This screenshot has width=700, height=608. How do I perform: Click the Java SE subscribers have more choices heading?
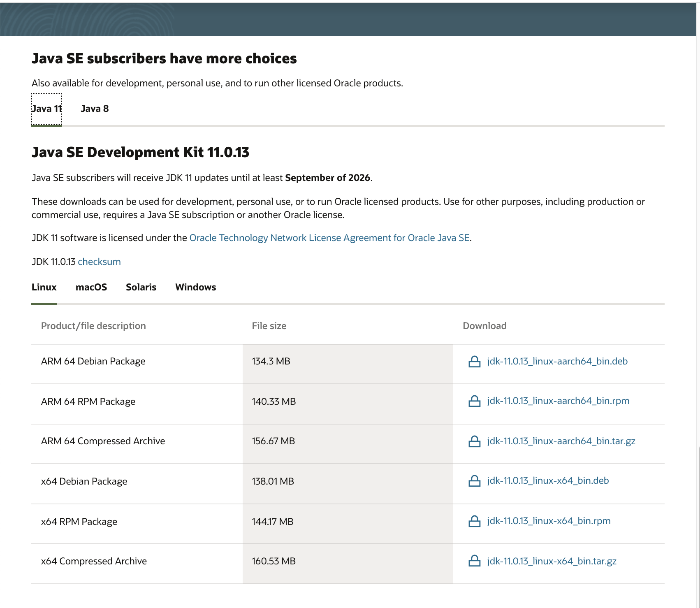tap(164, 58)
